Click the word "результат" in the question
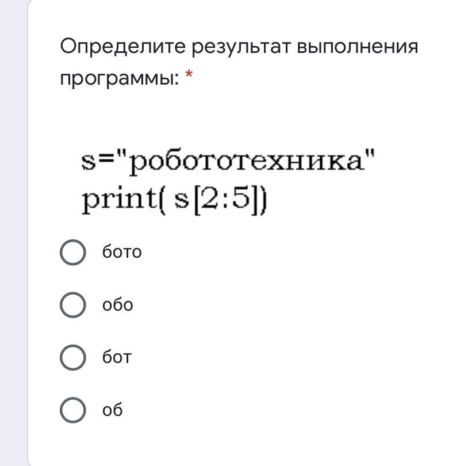This screenshot has height=466, width=476. coord(241,47)
